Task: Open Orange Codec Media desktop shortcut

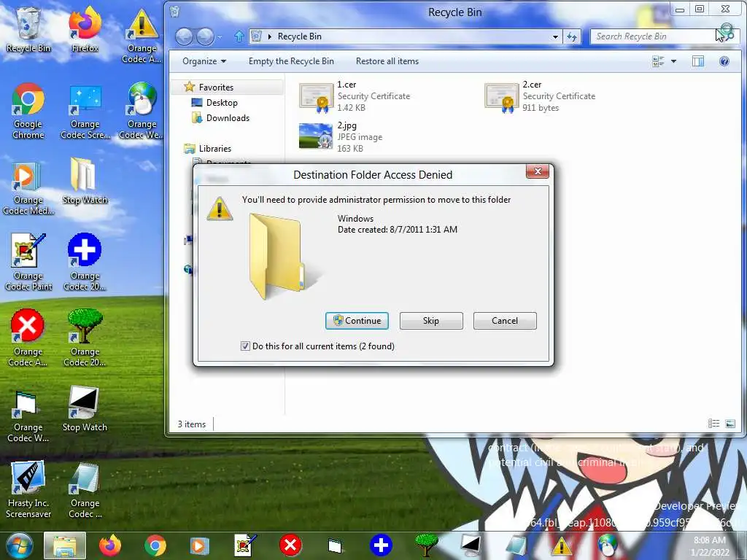Action: pos(28,187)
